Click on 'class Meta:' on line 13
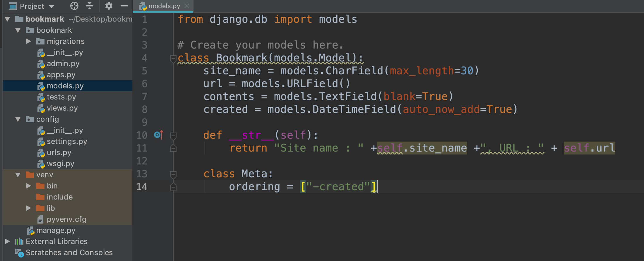The image size is (644, 261). (x=238, y=174)
